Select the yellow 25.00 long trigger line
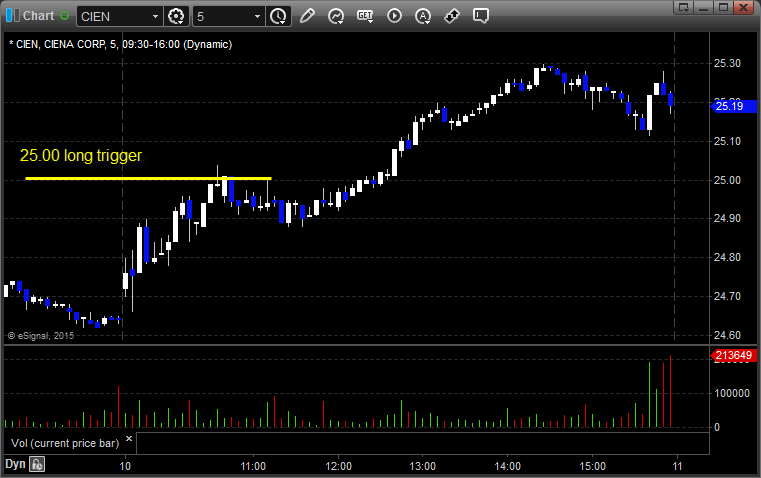761x478 pixels. pos(148,179)
